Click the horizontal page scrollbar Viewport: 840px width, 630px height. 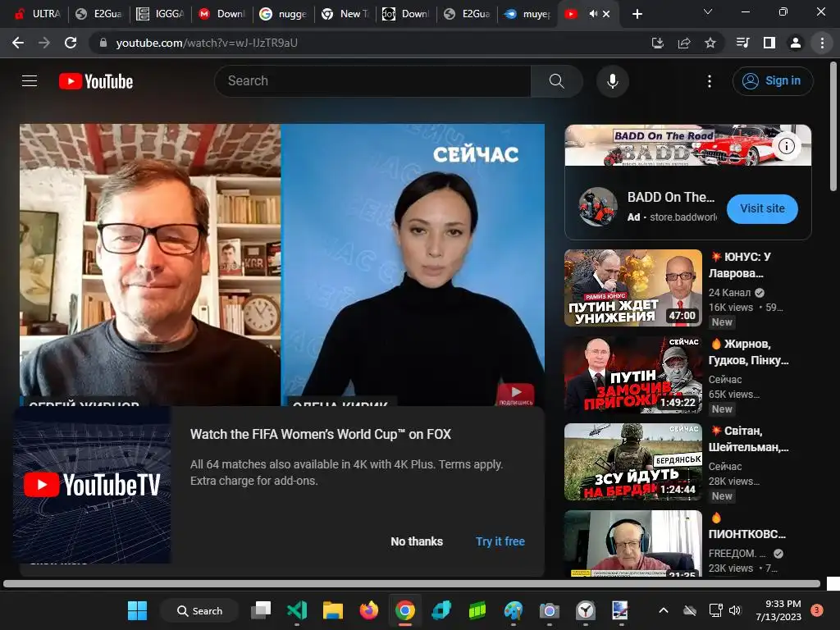click(412, 584)
